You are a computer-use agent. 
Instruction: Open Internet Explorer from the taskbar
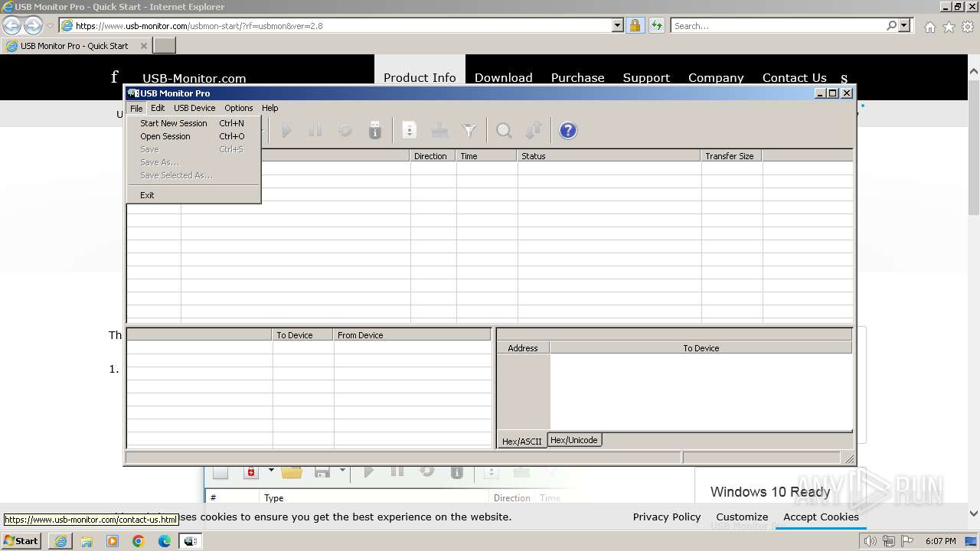pyautogui.click(x=60, y=541)
